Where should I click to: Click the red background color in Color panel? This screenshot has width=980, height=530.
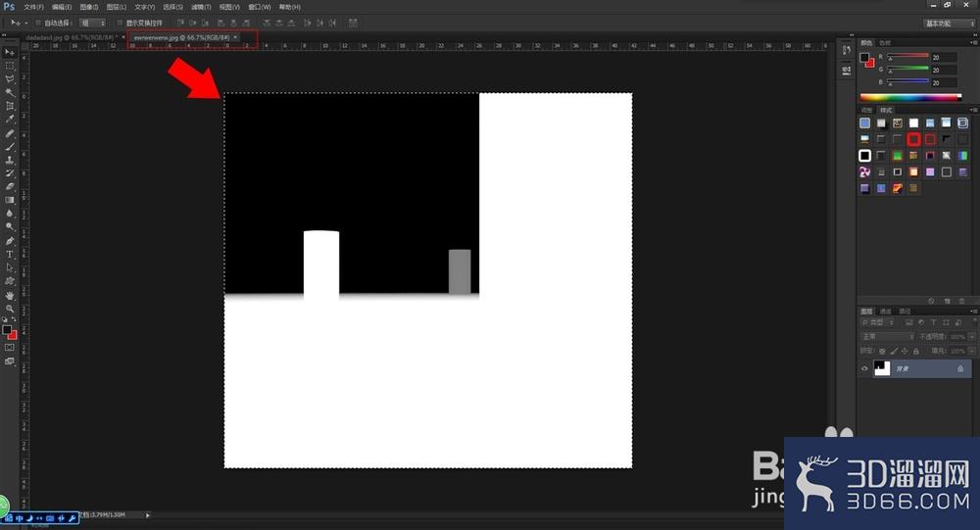pos(870,63)
